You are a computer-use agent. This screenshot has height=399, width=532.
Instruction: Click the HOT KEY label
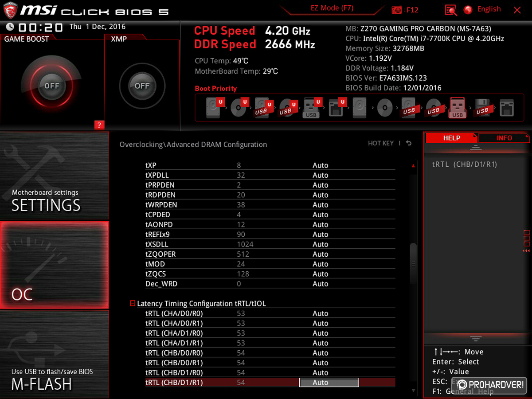click(x=381, y=143)
